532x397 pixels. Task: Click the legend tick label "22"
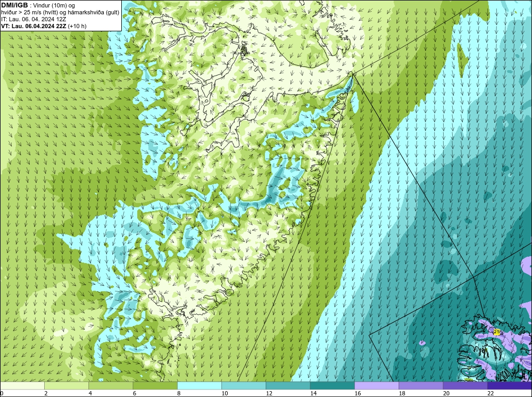pyautogui.click(x=491, y=393)
